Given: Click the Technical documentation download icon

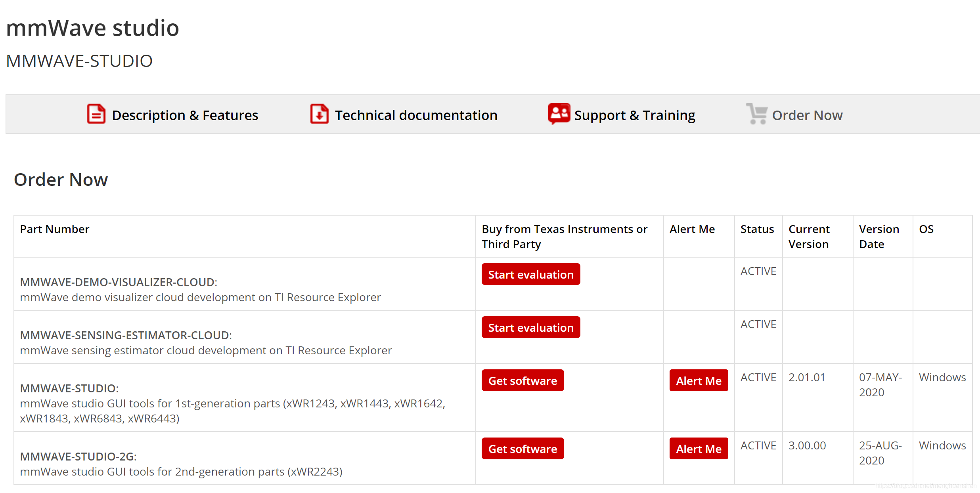Looking at the screenshot, I should point(319,114).
